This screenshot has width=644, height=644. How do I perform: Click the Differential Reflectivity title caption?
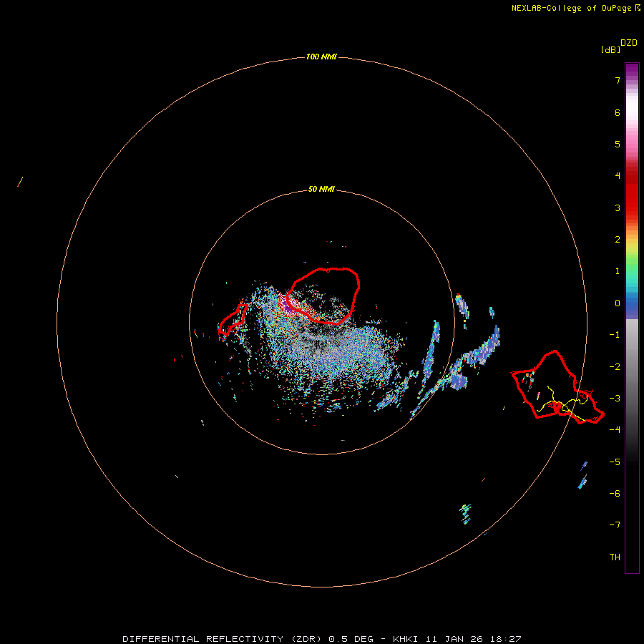pyautogui.click(x=321, y=639)
